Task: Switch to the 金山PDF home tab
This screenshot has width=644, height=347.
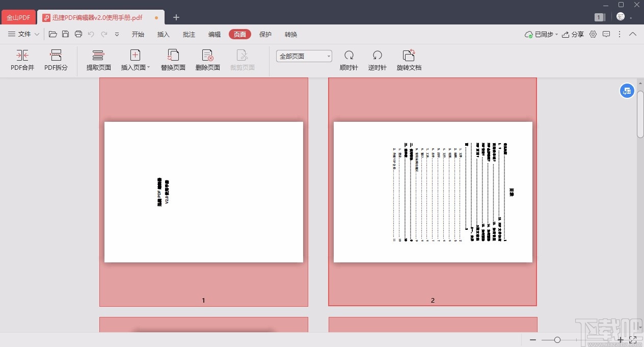Action: pyautogui.click(x=18, y=17)
